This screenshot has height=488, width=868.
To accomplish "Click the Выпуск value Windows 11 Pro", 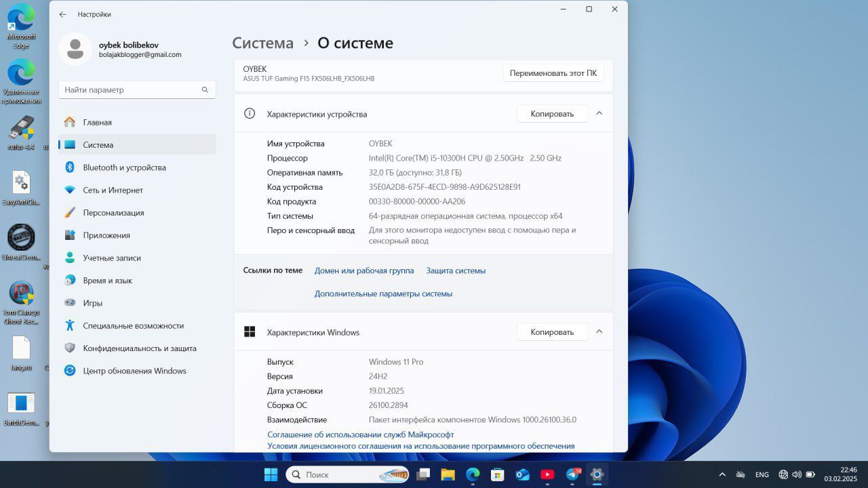I will (396, 362).
